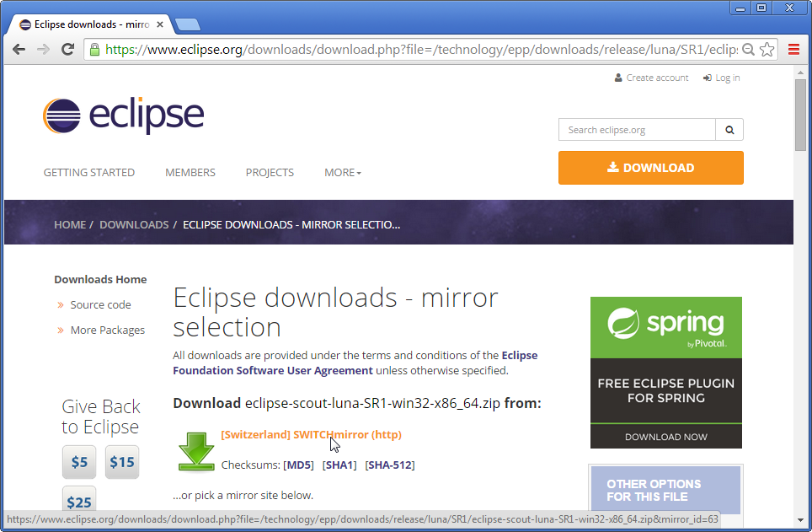Open the Source code sidebar link
The width and height of the screenshot is (812, 532).
(x=100, y=305)
